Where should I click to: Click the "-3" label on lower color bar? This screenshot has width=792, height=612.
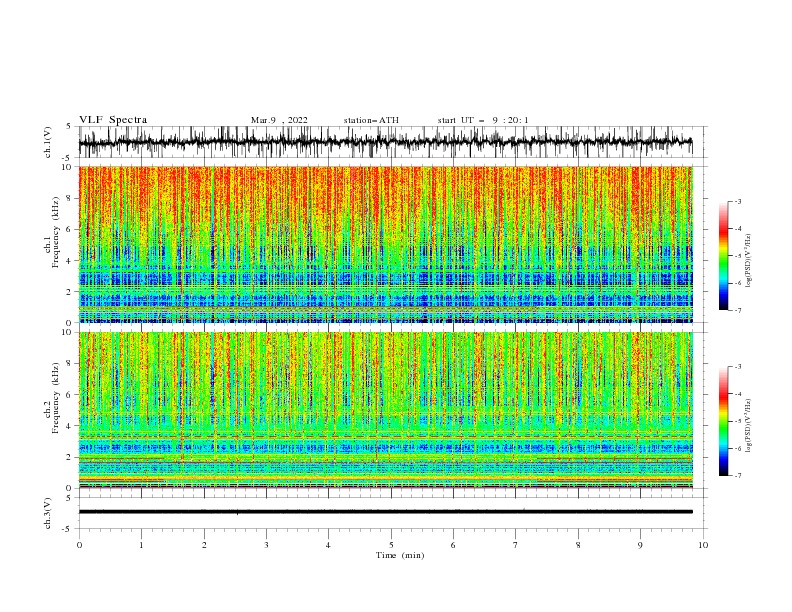(738, 367)
